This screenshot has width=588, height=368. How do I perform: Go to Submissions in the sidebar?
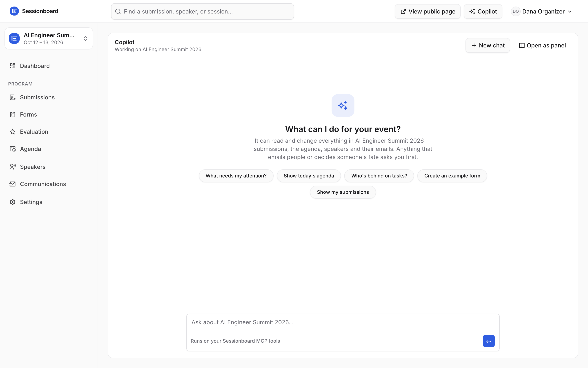(49, 97)
